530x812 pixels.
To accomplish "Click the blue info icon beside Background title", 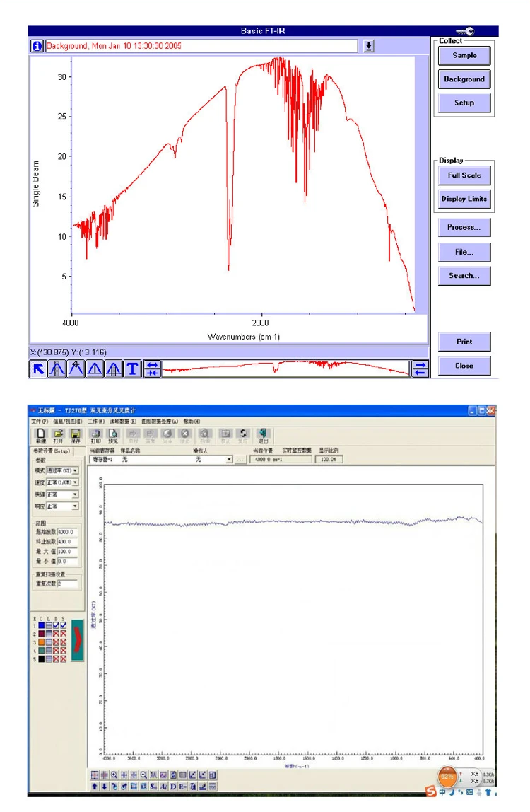I will (37, 46).
